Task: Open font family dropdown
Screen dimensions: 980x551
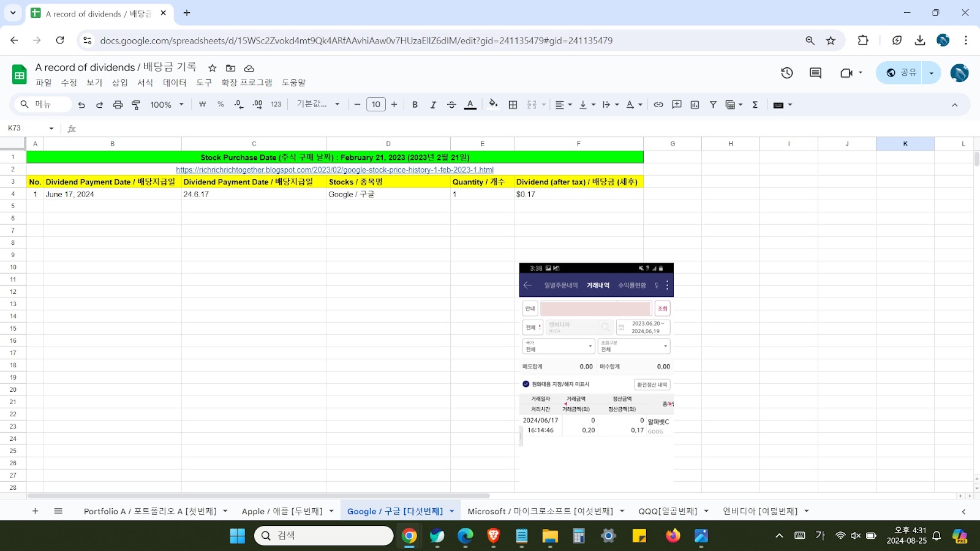Action: click(318, 105)
